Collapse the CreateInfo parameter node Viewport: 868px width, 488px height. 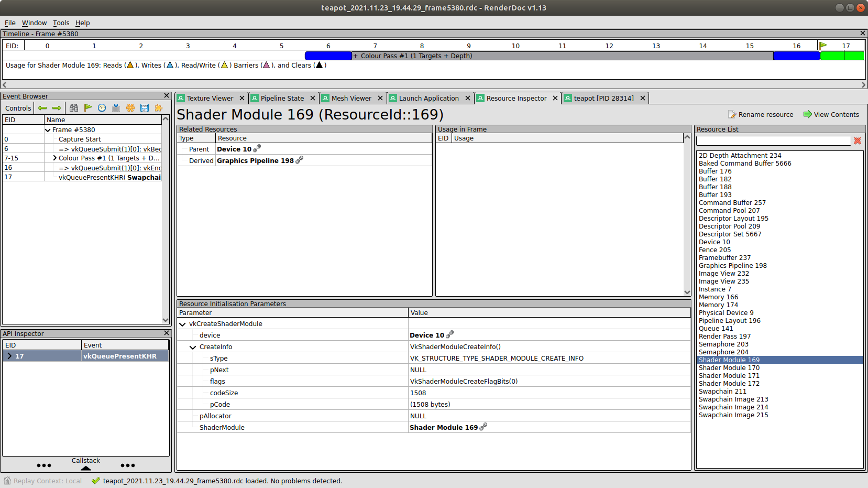pos(193,347)
